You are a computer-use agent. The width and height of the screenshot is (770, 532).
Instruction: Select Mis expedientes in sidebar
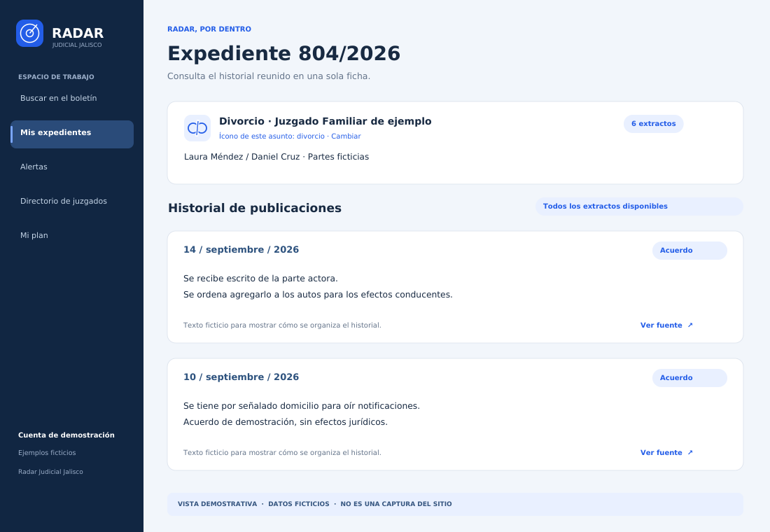click(x=72, y=134)
